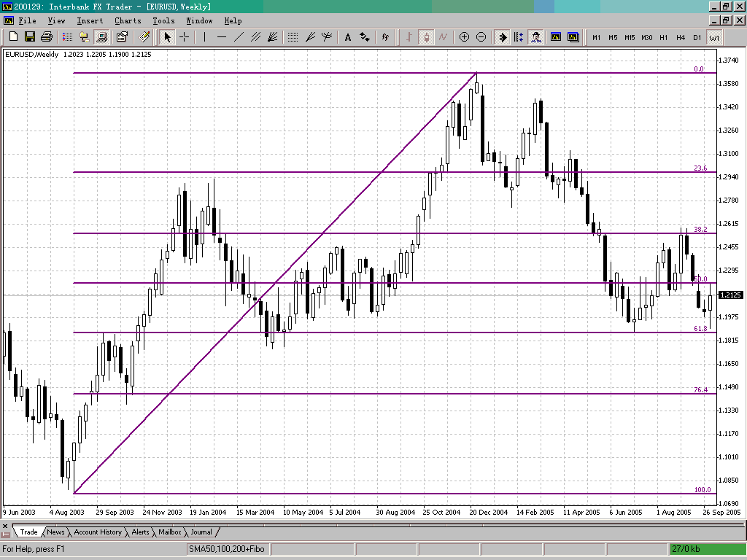This screenshot has width=747, height=560.
Task: Enable chart auto scroll
Action: 503,37
